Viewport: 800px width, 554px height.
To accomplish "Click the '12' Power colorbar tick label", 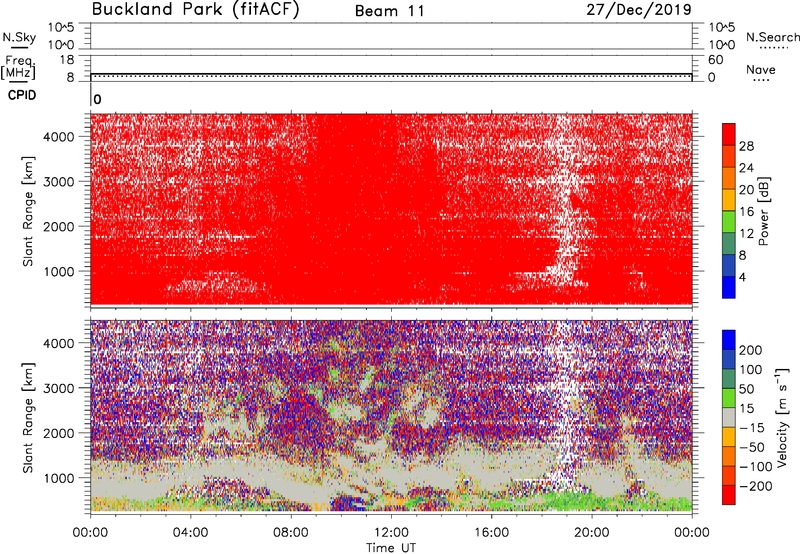I will pos(746,234).
